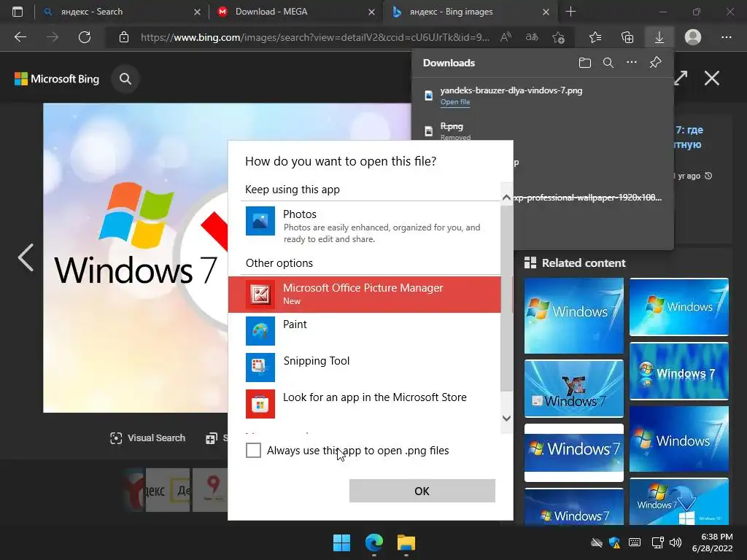Choose Look for an app in Microsoft Store

tap(365, 404)
